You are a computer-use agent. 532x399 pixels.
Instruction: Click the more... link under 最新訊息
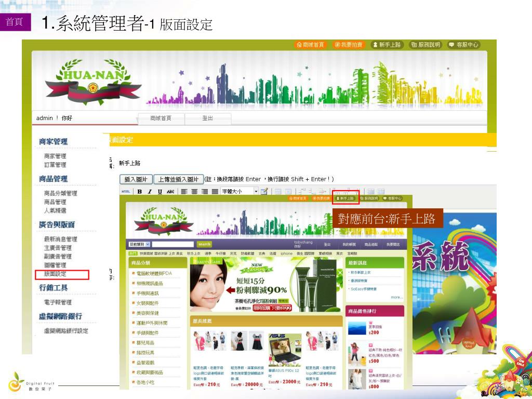tap(396, 297)
